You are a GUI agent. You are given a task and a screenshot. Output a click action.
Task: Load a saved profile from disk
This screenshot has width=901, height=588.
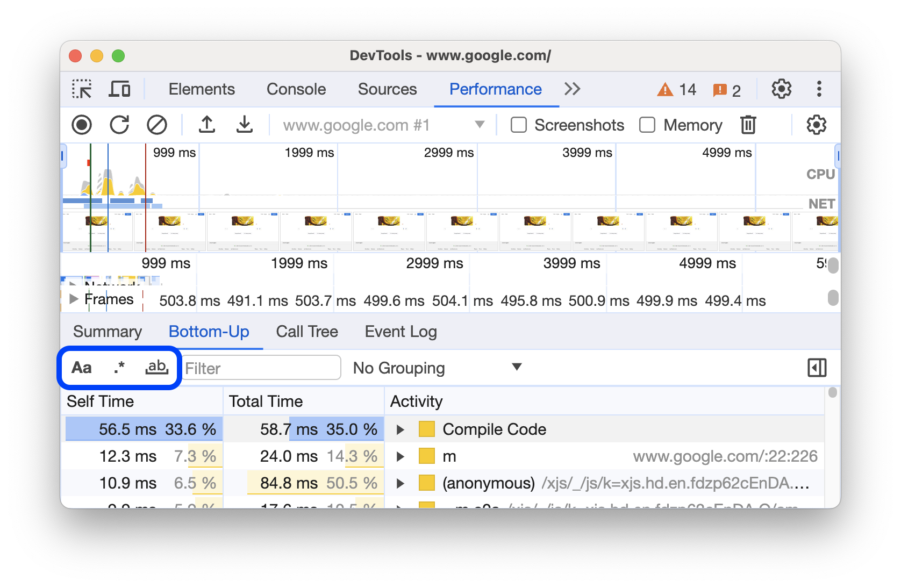(207, 125)
